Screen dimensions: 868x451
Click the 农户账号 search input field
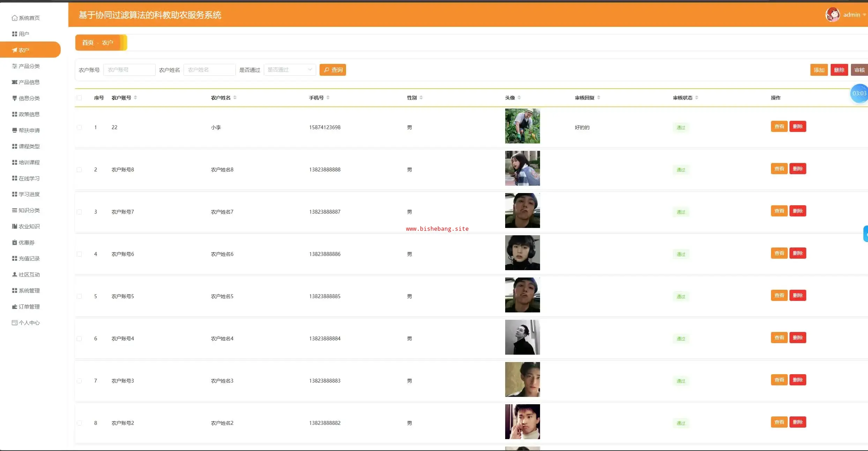[x=129, y=70]
